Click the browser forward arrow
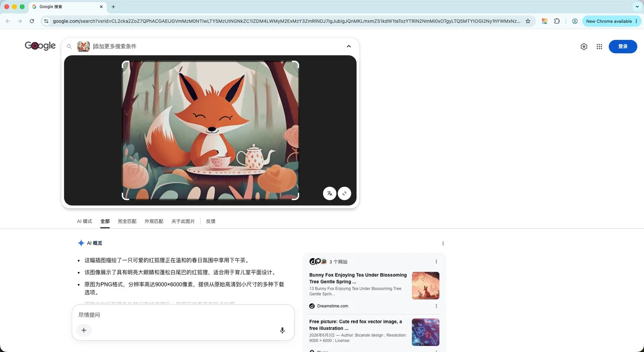Viewport: 644px width, 352px height. click(20, 21)
